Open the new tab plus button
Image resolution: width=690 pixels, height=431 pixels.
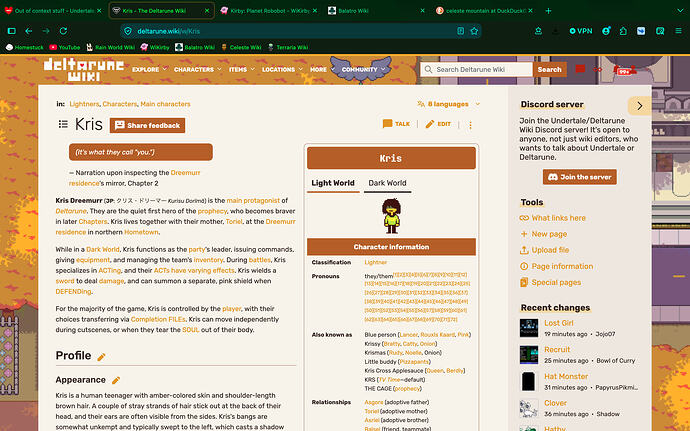[548, 11]
